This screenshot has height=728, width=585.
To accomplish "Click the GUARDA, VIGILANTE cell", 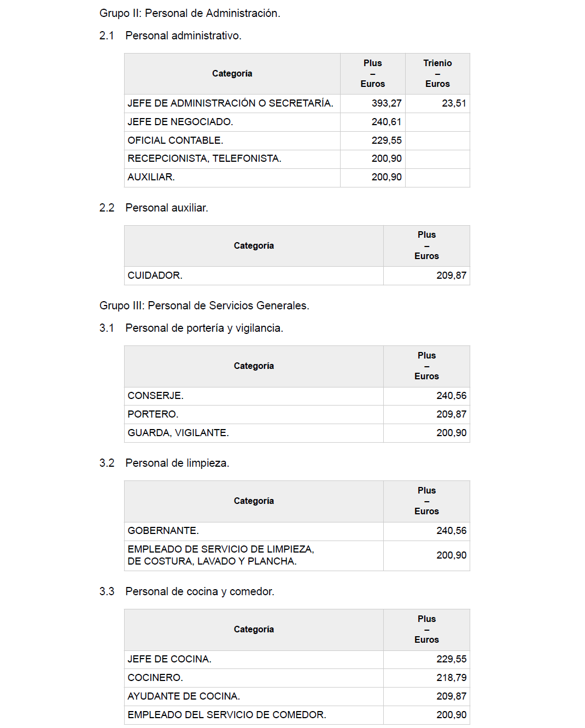I will click(178, 433).
